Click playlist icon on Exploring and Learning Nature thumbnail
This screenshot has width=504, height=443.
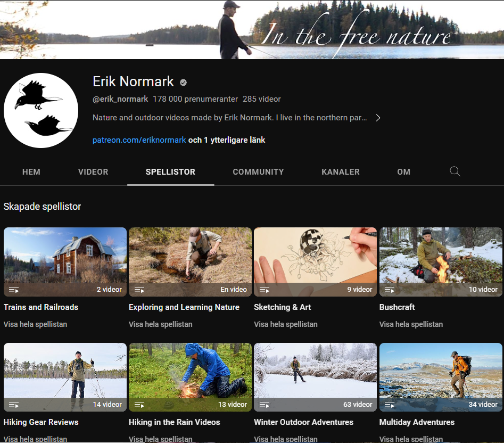pos(139,290)
